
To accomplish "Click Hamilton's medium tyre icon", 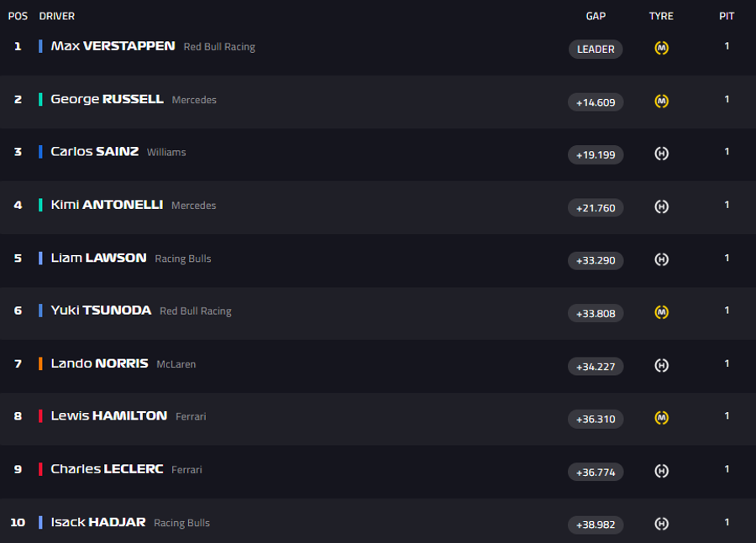I will coord(661,418).
